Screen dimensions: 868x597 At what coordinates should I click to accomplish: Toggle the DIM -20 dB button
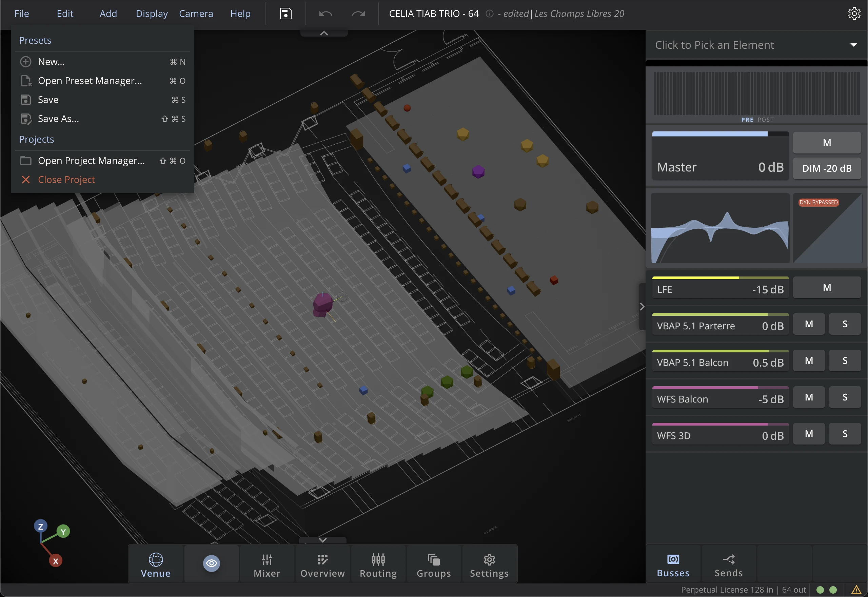827,168
